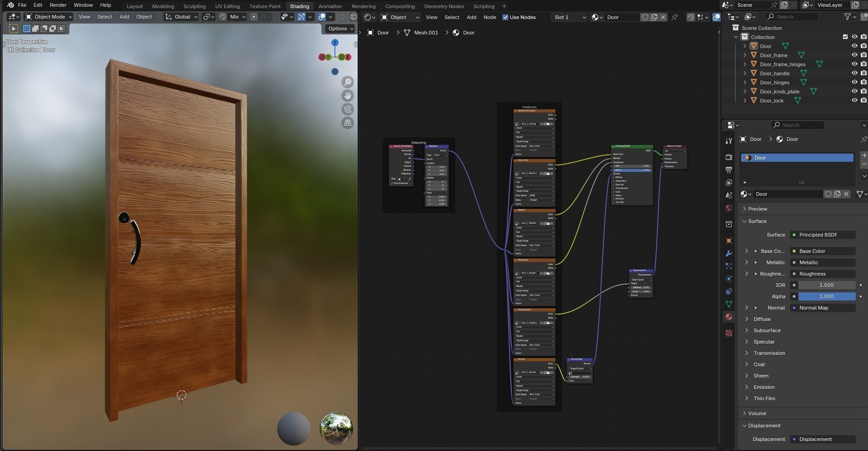
Task: Toggle Door_lock eye visibility
Action: [x=854, y=100]
